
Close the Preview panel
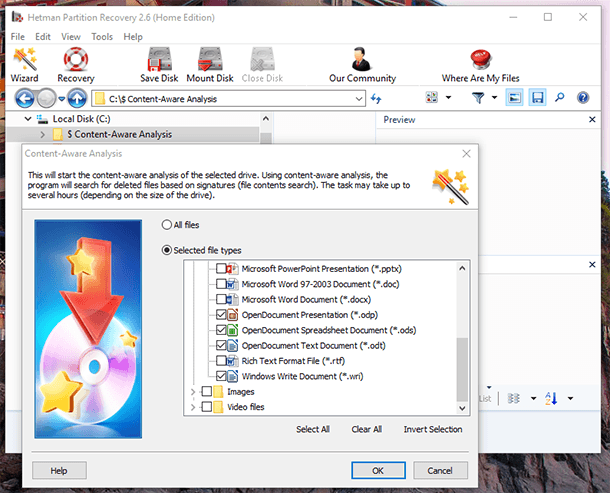pyautogui.click(x=592, y=119)
